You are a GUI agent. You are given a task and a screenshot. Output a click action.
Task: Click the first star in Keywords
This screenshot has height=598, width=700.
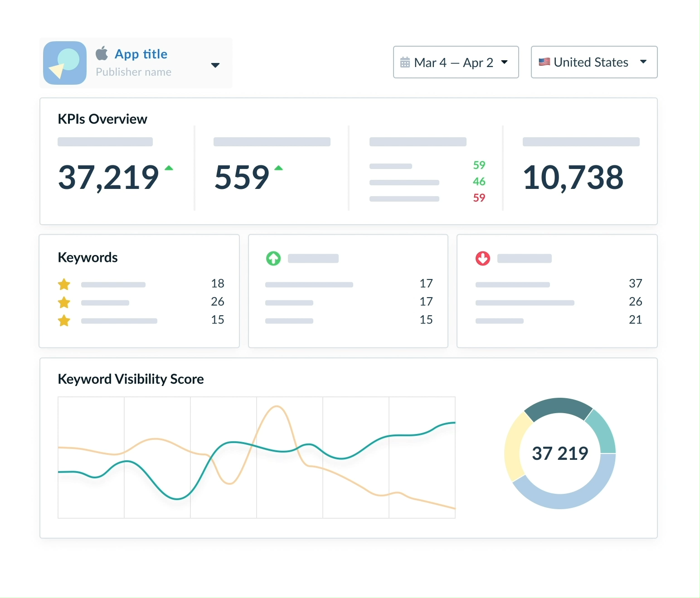point(64,285)
